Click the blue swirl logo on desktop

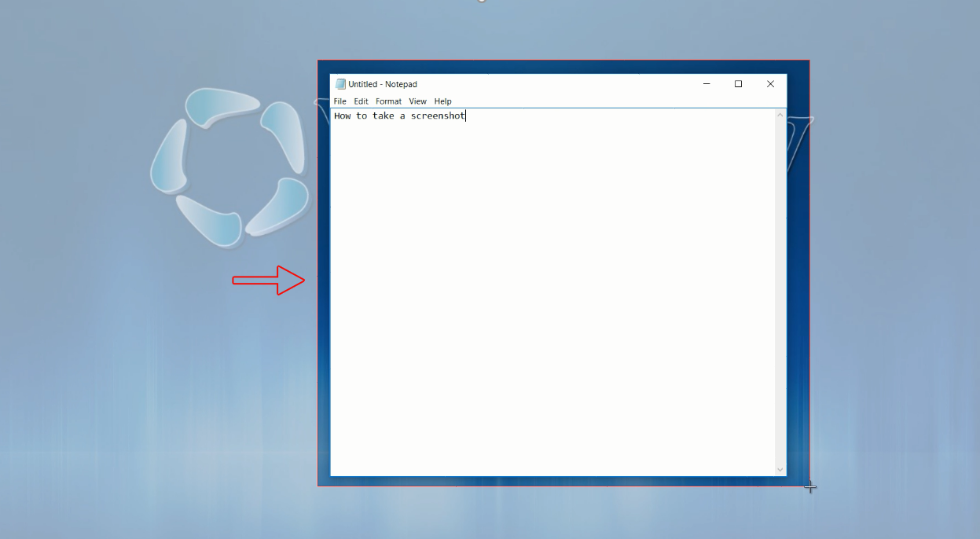[x=228, y=167]
